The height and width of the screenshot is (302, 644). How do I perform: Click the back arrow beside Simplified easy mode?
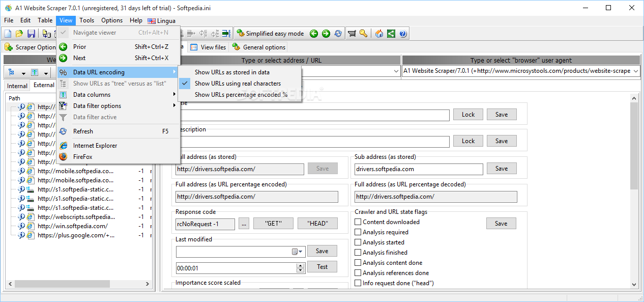click(x=314, y=34)
